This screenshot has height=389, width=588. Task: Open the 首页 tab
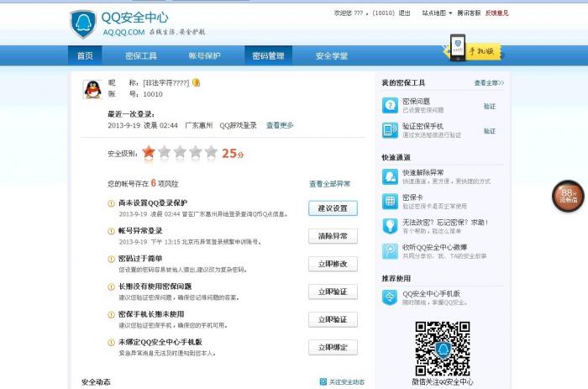[x=85, y=56]
